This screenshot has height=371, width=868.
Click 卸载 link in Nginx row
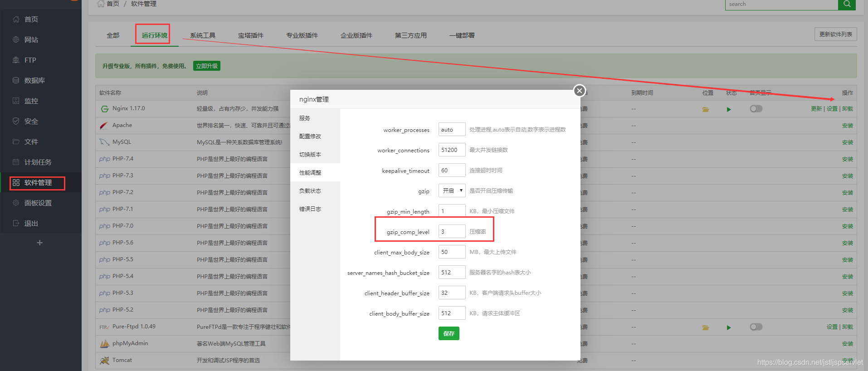click(848, 109)
